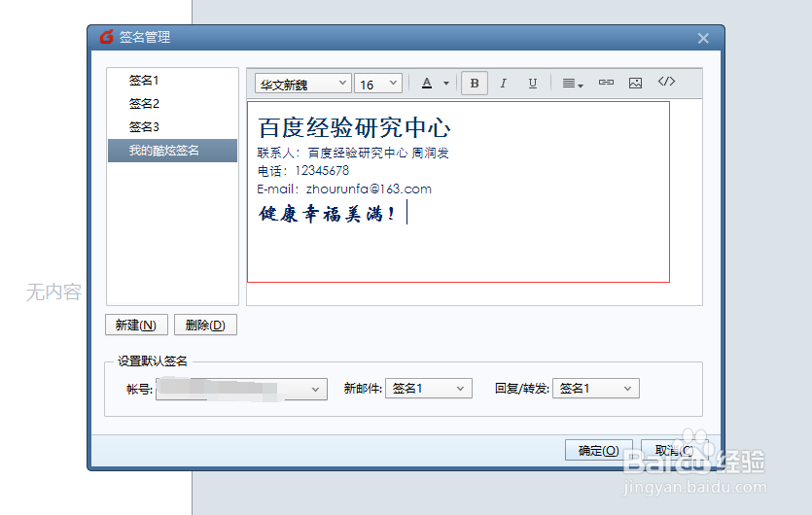Toggle bold formatting in signature editor

click(474, 84)
